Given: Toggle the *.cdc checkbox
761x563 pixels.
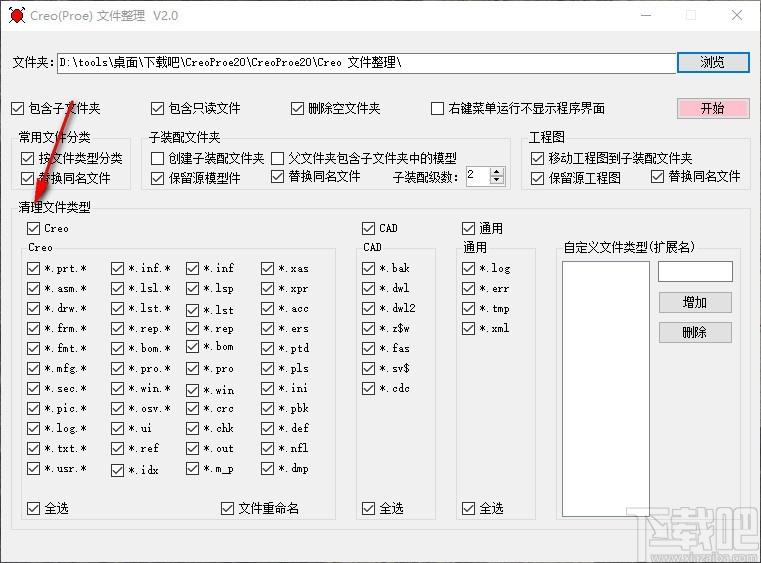Looking at the screenshot, I should click(368, 388).
